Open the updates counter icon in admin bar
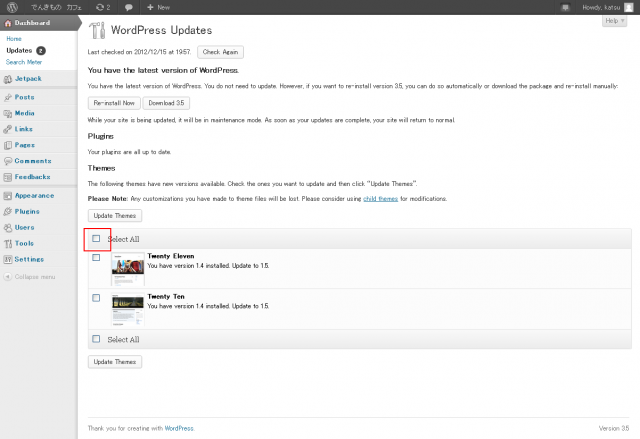 [100, 7]
